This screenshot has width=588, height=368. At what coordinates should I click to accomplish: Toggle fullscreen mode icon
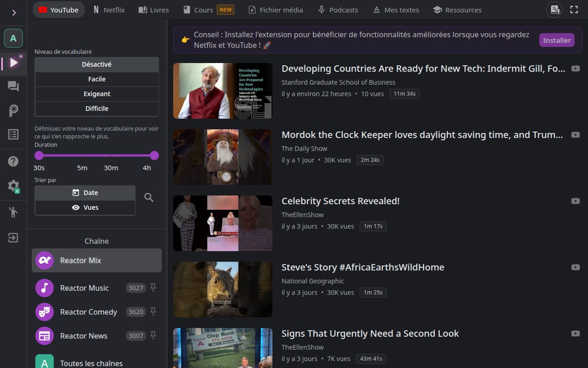(x=574, y=10)
